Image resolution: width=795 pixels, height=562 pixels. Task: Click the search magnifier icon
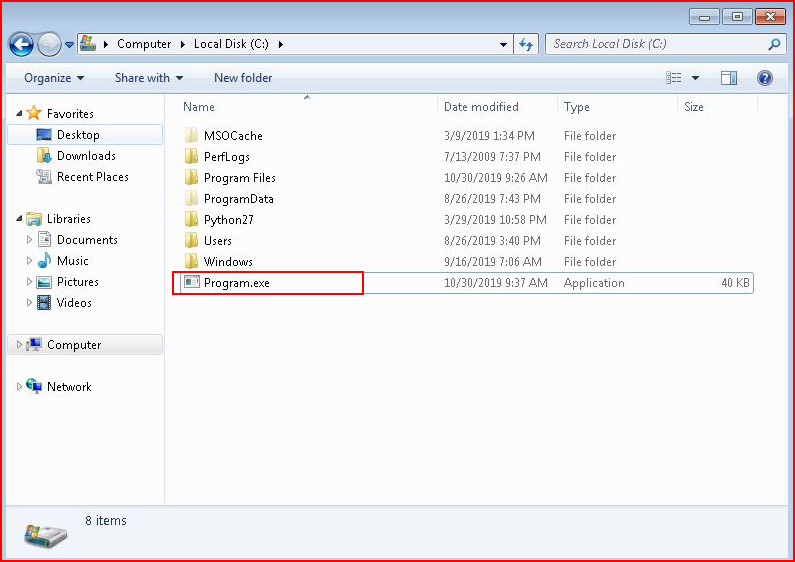pyautogui.click(x=774, y=44)
